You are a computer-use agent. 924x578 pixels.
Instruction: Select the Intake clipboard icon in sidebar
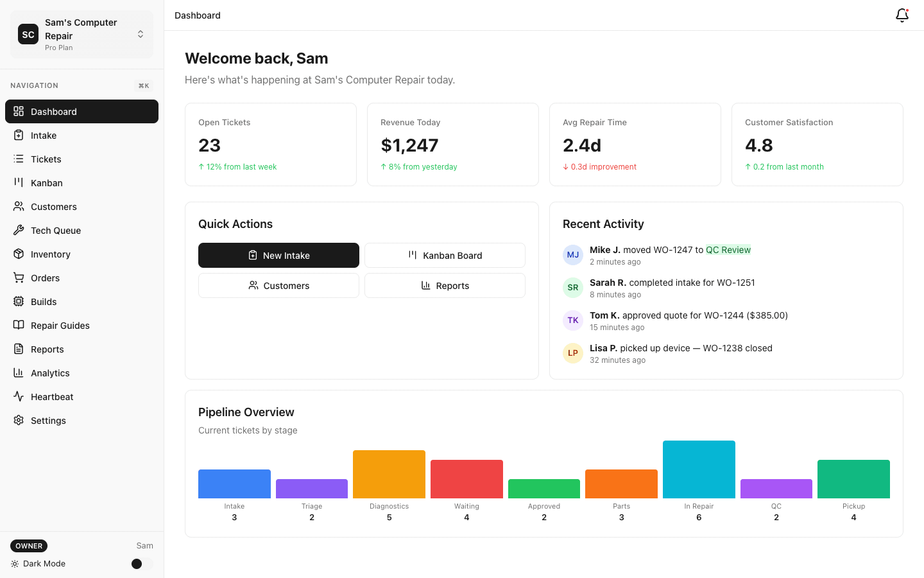[19, 135]
